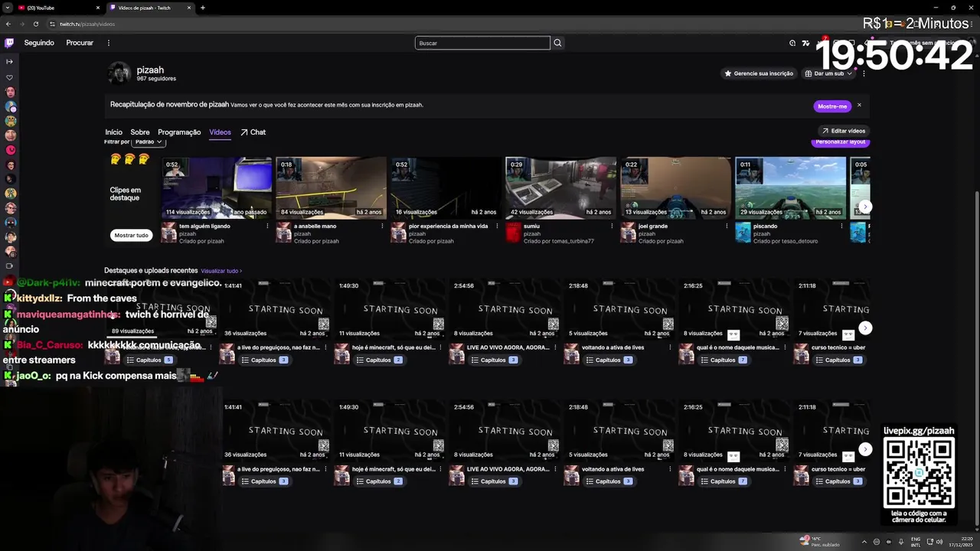Click the pizaah channel name heading
Screen dimensions: 980x551
click(x=150, y=70)
